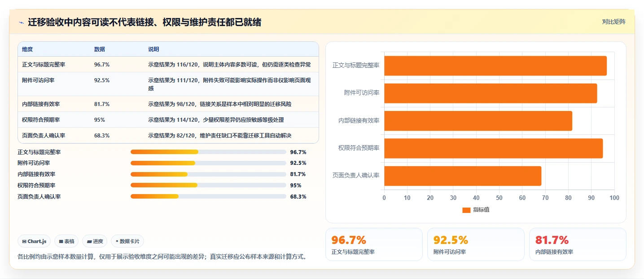Screen dimensions: 644x279
Task: Click the 50 tick on chart axis
Action: (x=499, y=198)
